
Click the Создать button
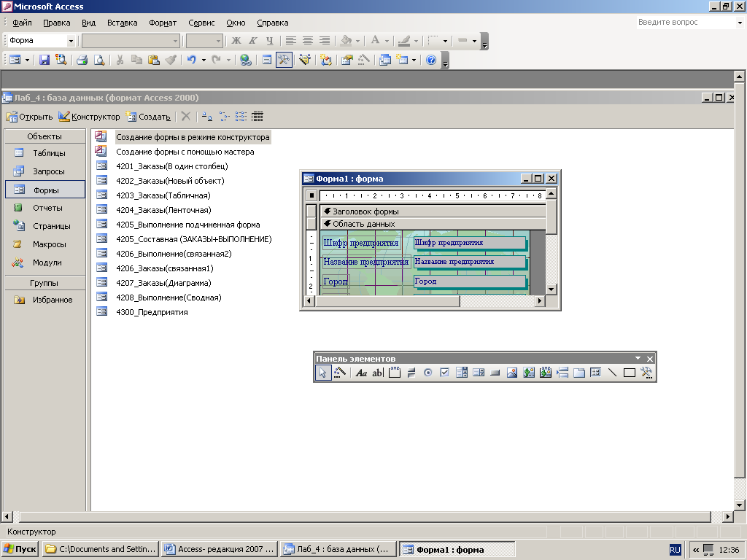click(147, 117)
